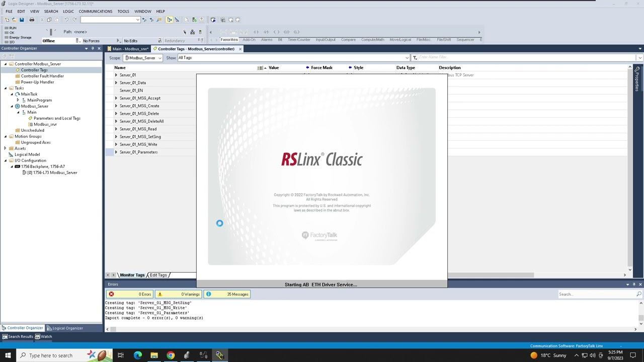The height and width of the screenshot is (362, 644).
Task: Sort tags by the Name column header
Action: point(120,67)
